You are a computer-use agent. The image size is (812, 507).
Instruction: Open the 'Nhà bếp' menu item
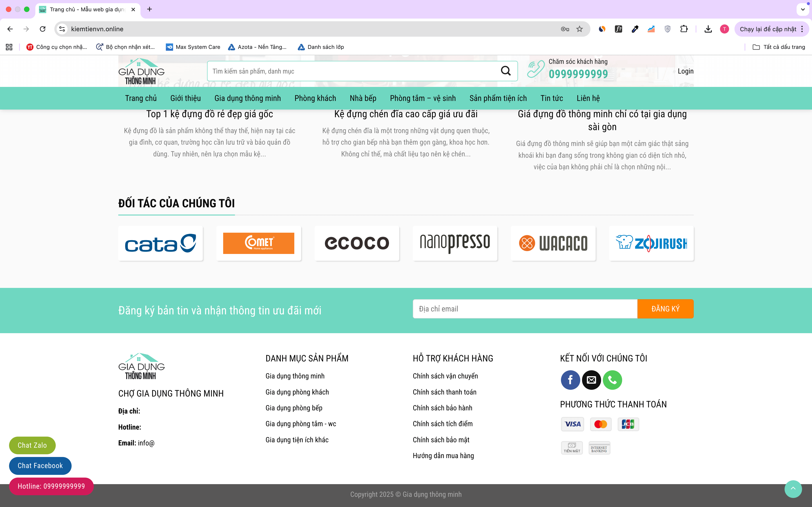pos(363,98)
